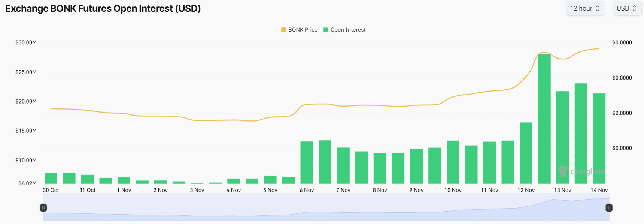This screenshot has height=224, width=644.
Task: Click the 13 Nov x-axis label
Action: pos(563,190)
